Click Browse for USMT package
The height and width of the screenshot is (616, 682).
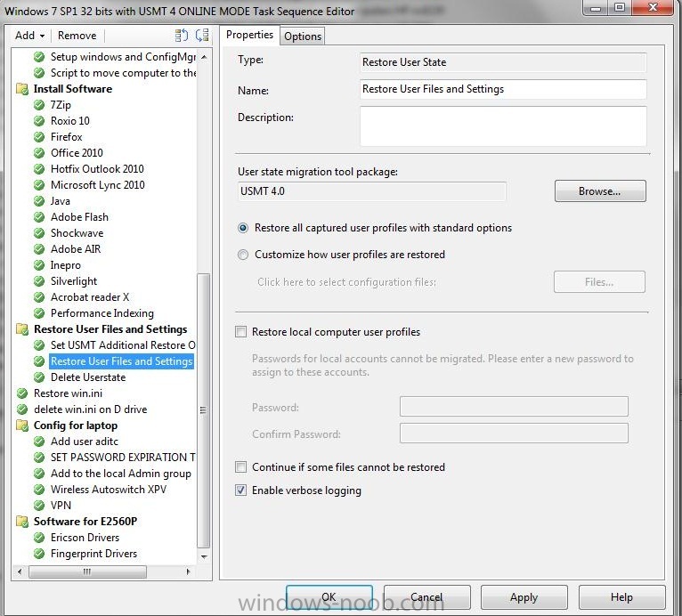(x=600, y=191)
